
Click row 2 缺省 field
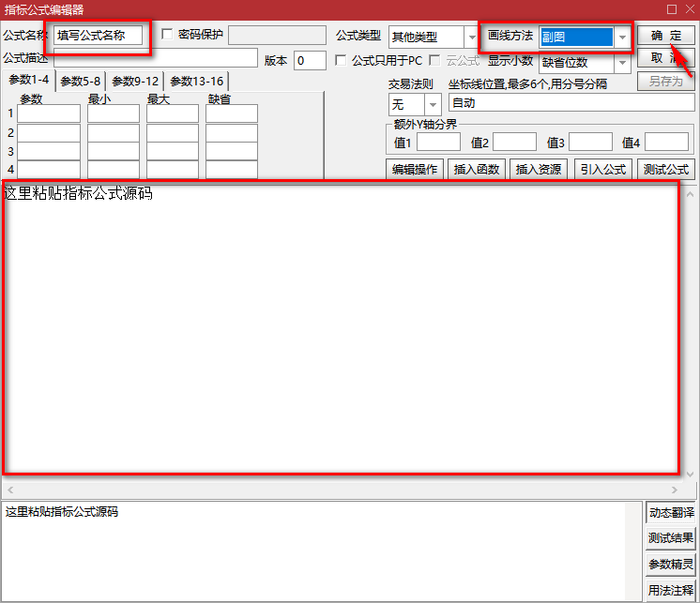(x=231, y=133)
